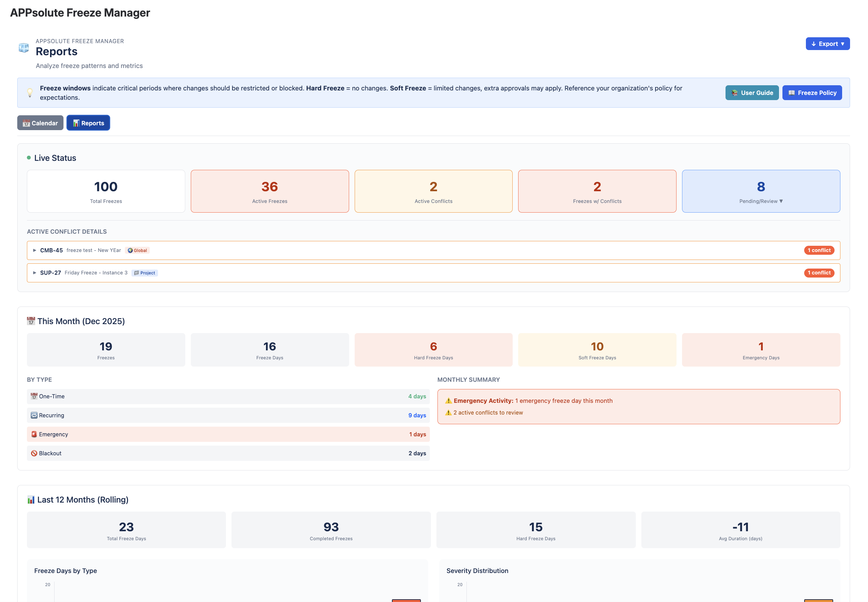Image resolution: width=868 pixels, height=602 pixels.
Task: Expand the SUP-27 conflict disclosure triangle
Action: [35, 273]
